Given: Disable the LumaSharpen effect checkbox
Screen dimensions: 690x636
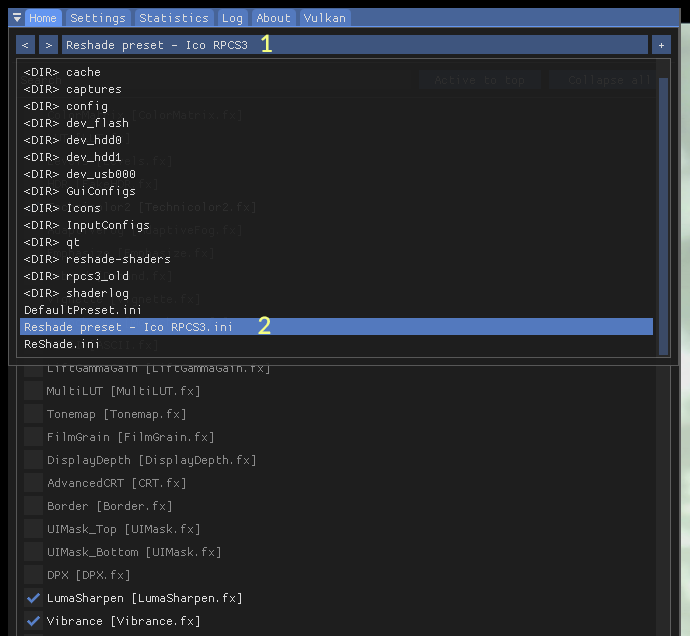Looking at the screenshot, I should 33,598.
